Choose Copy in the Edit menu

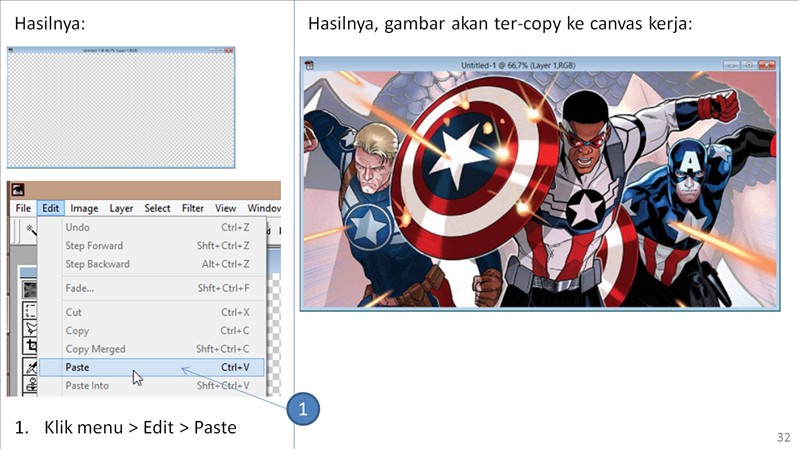[152, 330]
